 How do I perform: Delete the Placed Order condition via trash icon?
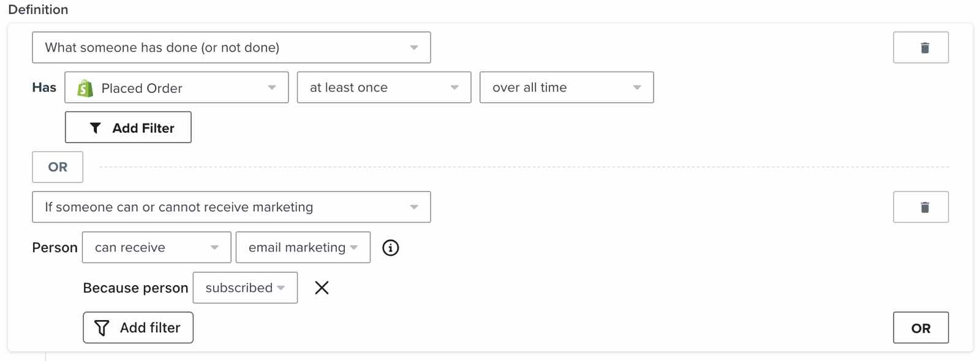coord(921,48)
